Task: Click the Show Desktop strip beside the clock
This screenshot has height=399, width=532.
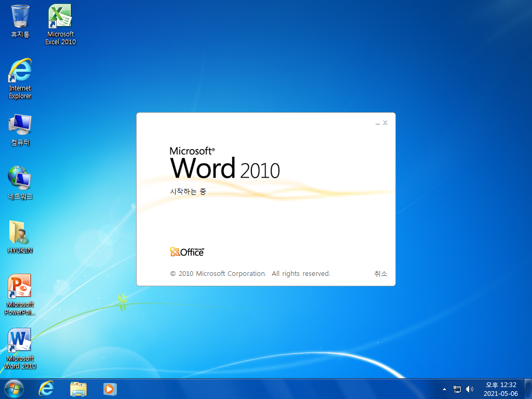Action: click(x=528, y=389)
